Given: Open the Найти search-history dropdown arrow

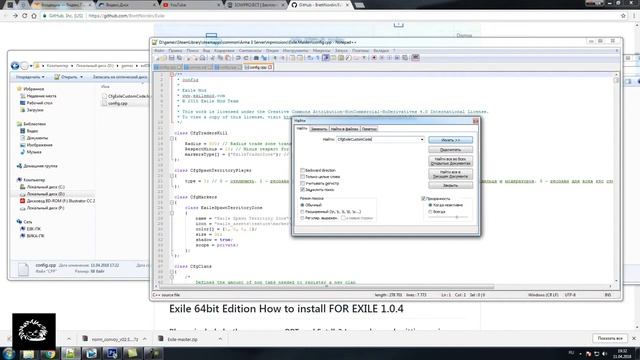Looking at the screenshot, I should [x=422, y=140].
